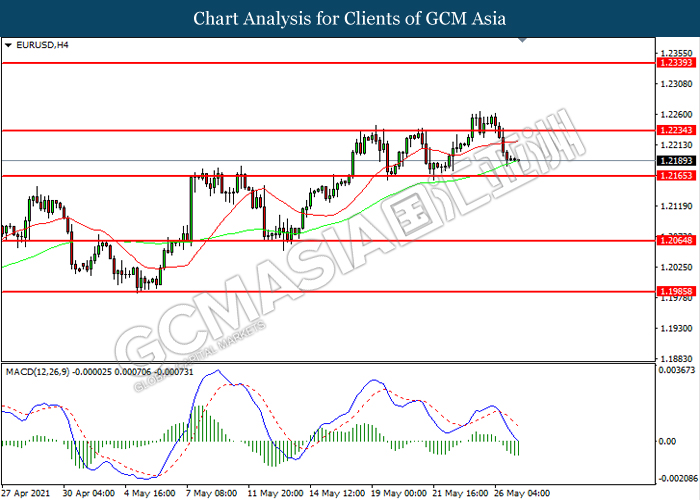Click the 7 May 08:00 time label
The width and height of the screenshot is (700, 500).
point(212,494)
